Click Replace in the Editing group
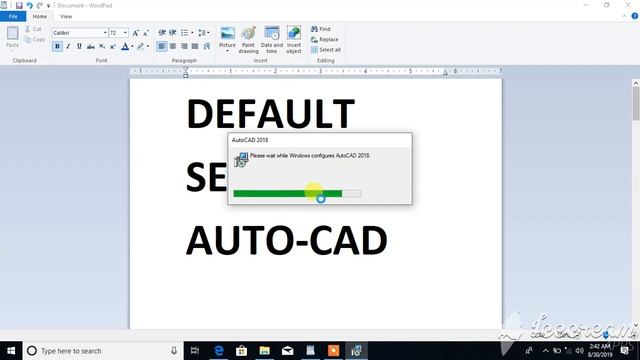640x360 pixels. coord(324,40)
